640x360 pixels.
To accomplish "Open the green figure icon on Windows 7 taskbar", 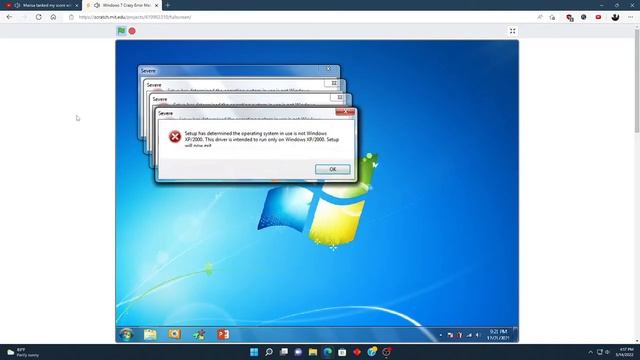I will (199, 335).
